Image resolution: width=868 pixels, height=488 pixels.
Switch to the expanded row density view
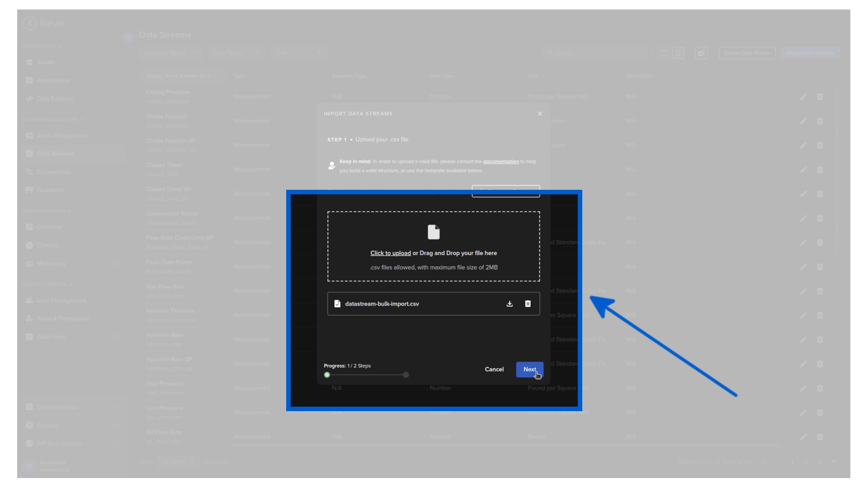pyautogui.click(x=664, y=53)
